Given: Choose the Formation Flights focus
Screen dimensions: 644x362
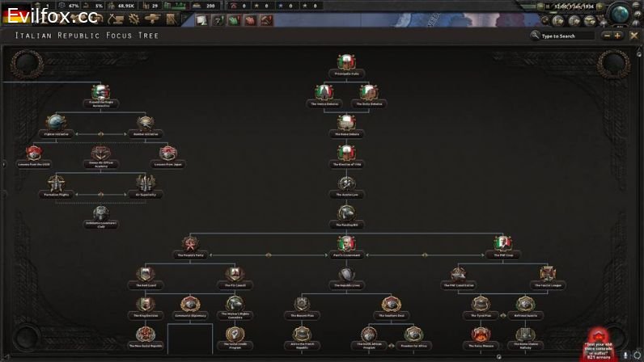Looking at the screenshot, I should click(x=56, y=183).
